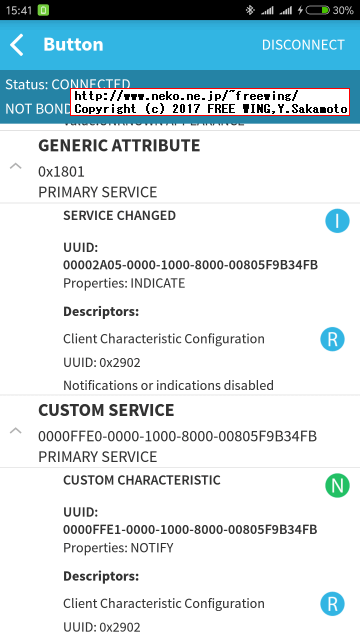Viewport: 360px width, 640px height.
Task: Tap the battery indicator in status bar
Action: pyautogui.click(x=317, y=10)
